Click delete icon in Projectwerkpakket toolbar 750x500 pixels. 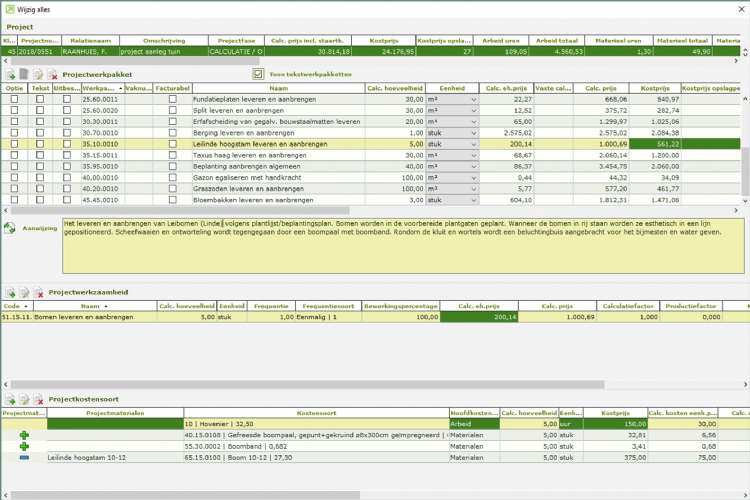[x=53, y=74]
